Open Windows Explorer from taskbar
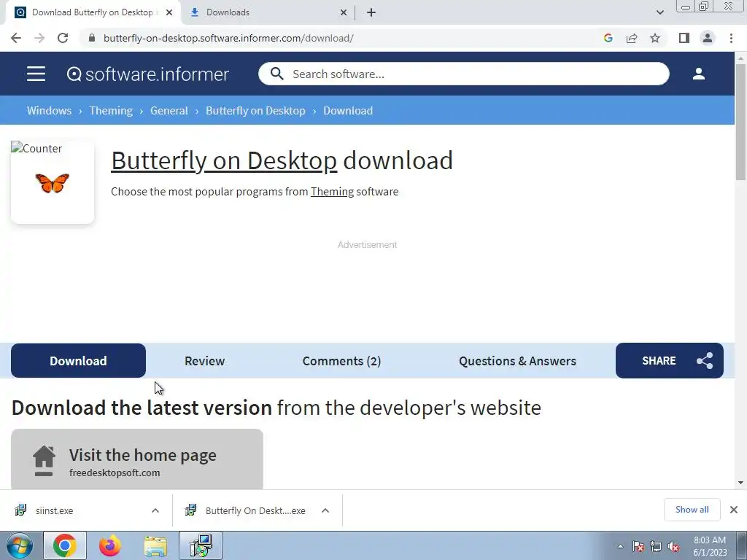The height and width of the screenshot is (560, 747). [155, 545]
